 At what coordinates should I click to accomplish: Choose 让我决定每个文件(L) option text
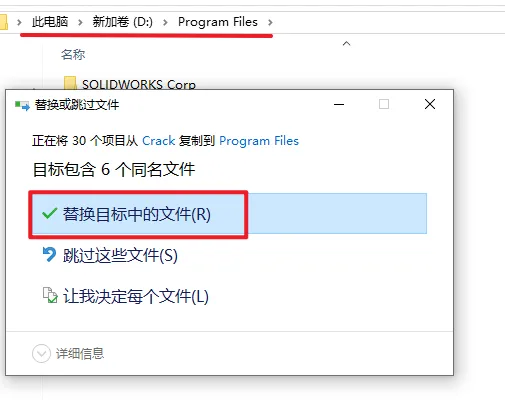click(x=136, y=296)
